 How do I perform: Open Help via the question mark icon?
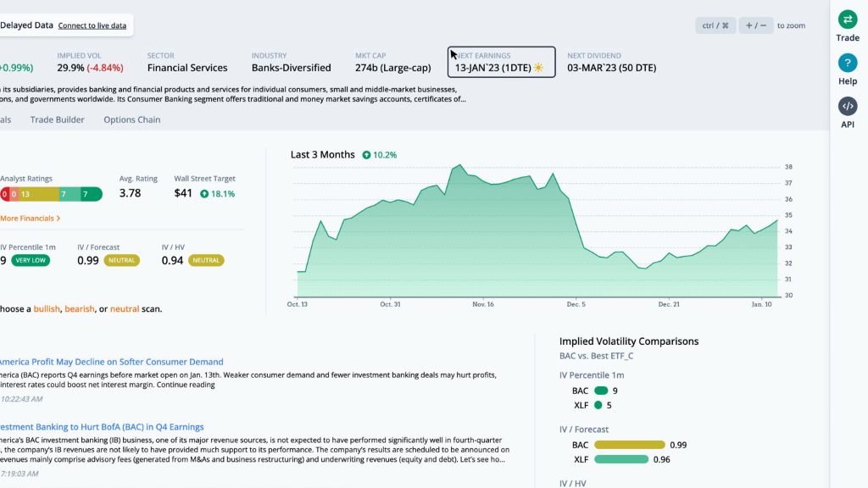848,64
